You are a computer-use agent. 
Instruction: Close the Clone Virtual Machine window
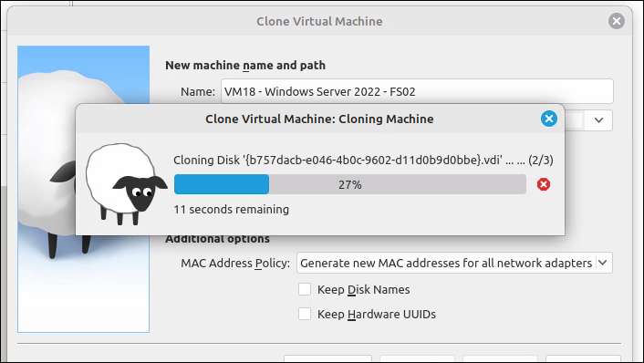[617, 21]
